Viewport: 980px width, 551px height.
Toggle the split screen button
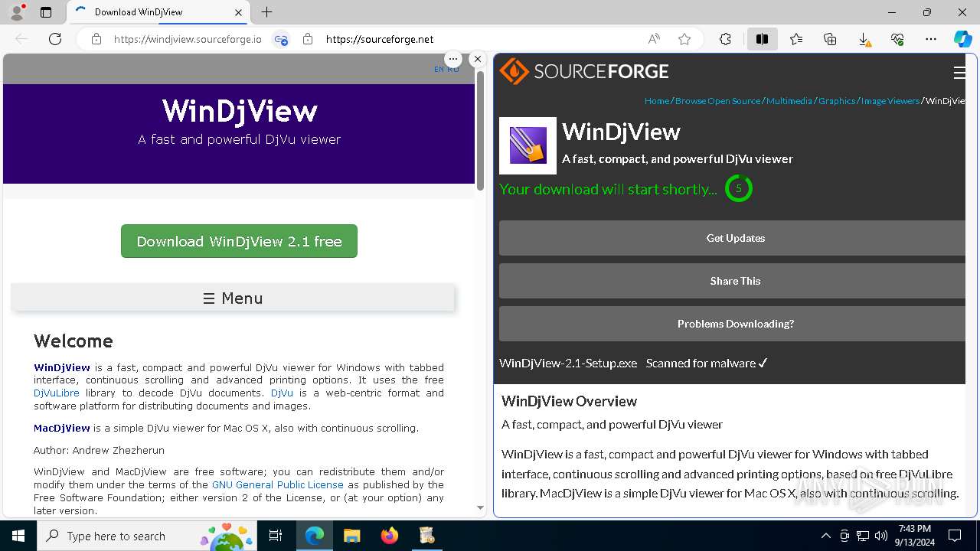click(762, 39)
